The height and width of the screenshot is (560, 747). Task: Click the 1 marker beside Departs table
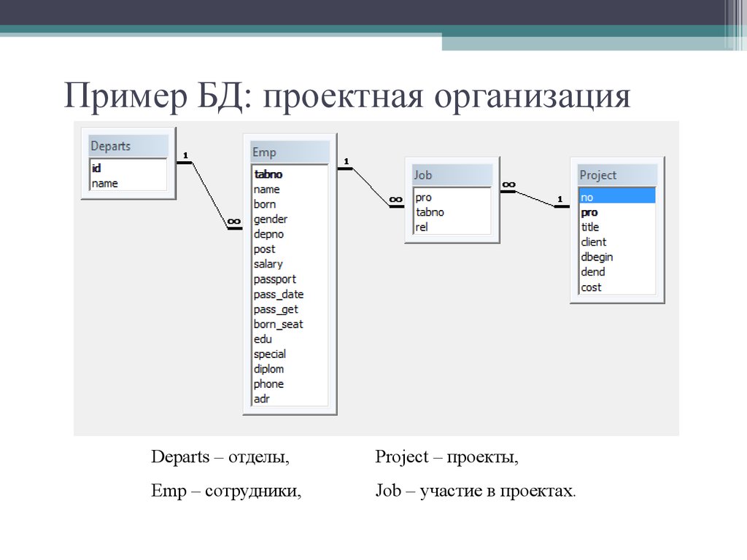[185, 155]
